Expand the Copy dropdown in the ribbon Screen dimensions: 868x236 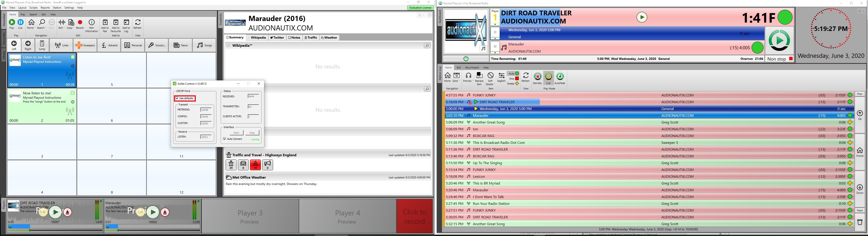click(70, 28)
